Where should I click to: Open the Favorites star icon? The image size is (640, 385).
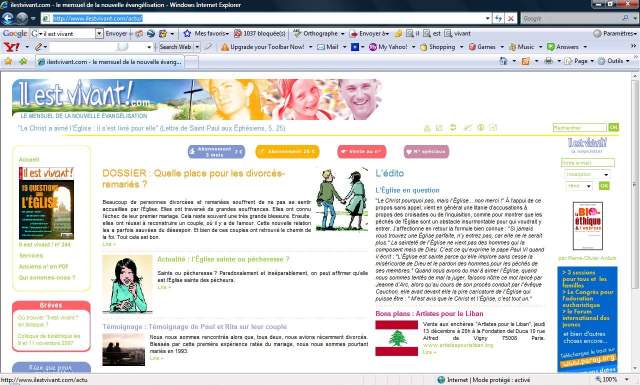8,61
